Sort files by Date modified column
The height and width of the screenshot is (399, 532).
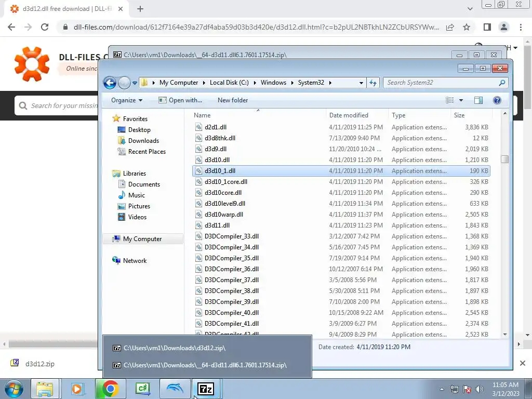tap(357, 115)
